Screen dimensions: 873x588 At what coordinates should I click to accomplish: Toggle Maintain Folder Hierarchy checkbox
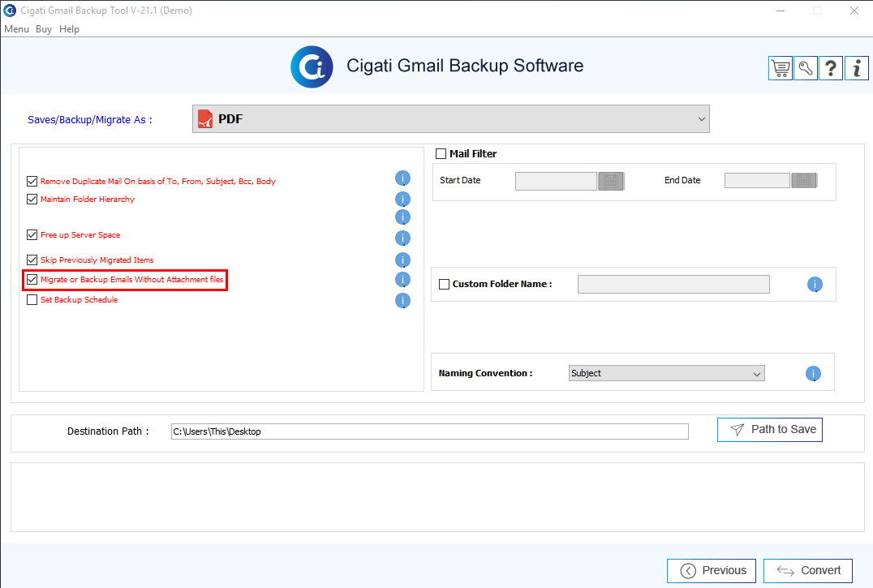(32, 200)
